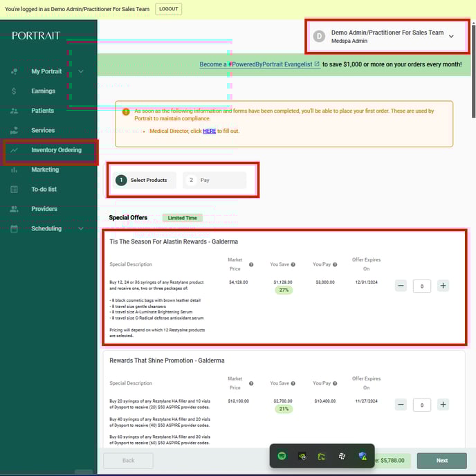Screen dimensions: 476x476
Task: Go to Earnings in the sidebar
Action: pyautogui.click(x=43, y=91)
